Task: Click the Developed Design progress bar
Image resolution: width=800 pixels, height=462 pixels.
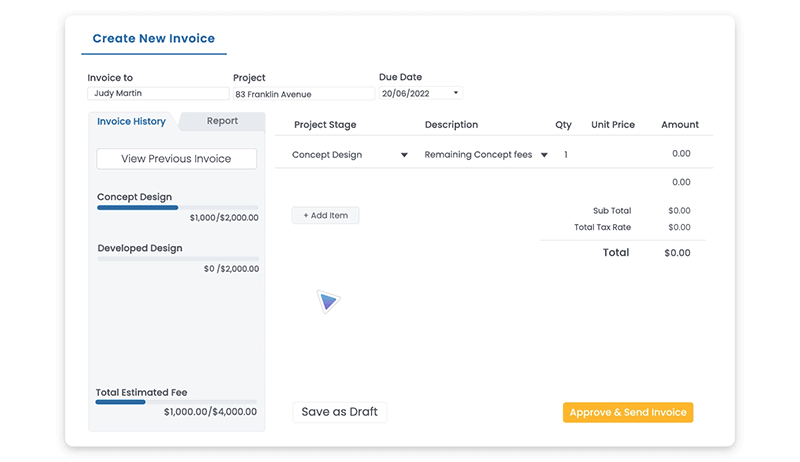Action: coord(178,259)
